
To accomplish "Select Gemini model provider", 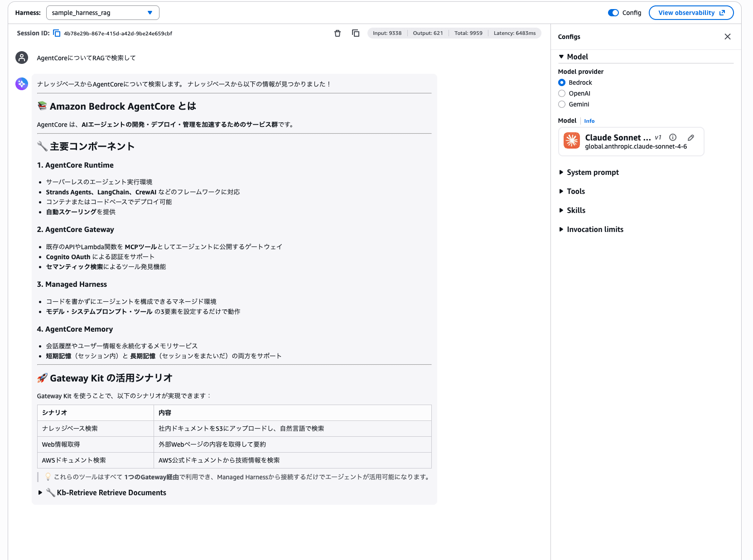I will [x=562, y=104].
